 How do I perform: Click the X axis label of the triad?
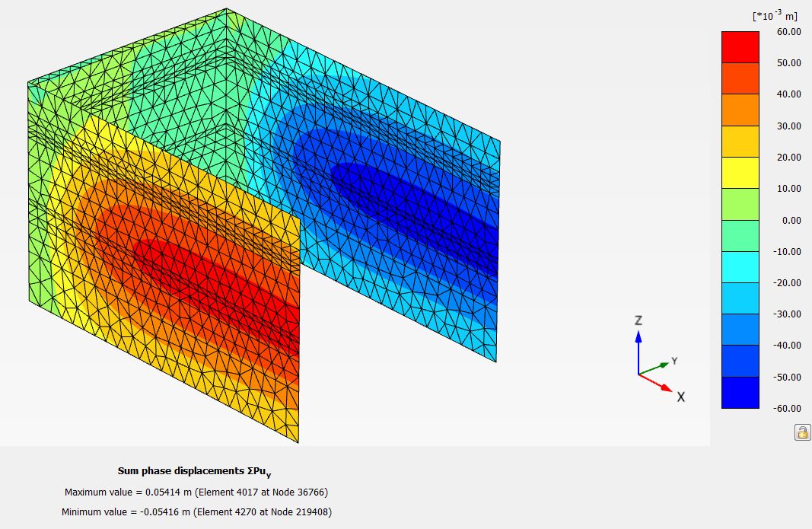coord(681,397)
